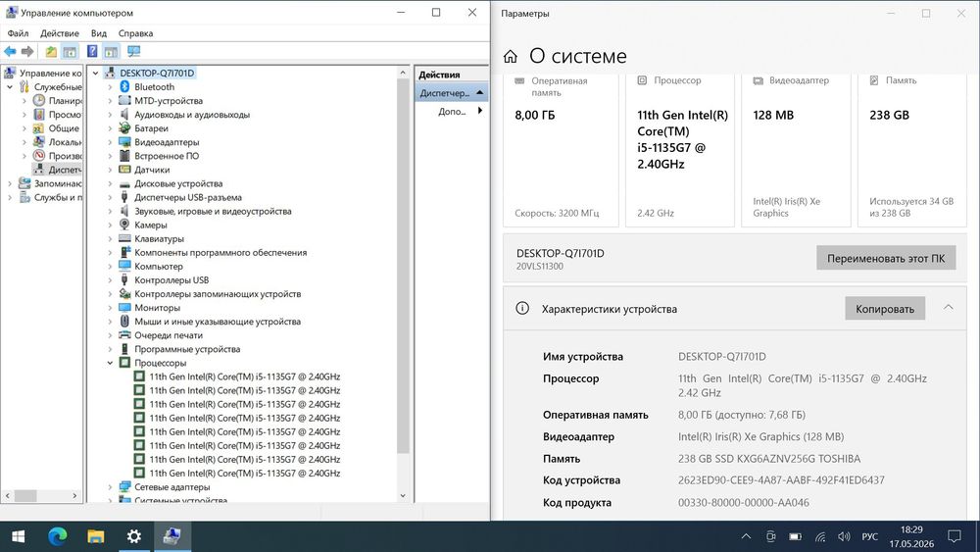Image resolution: width=980 pixels, height=552 pixels.
Task: Click the Scan for hardware changes monitor icon
Action: [133, 51]
